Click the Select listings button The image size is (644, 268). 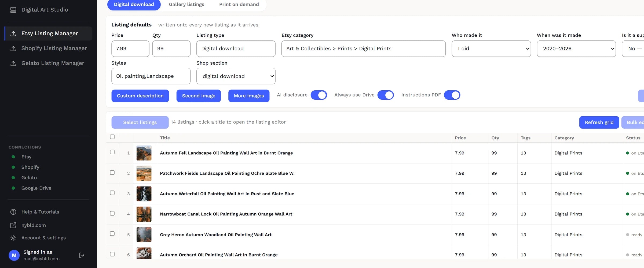[140, 122]
